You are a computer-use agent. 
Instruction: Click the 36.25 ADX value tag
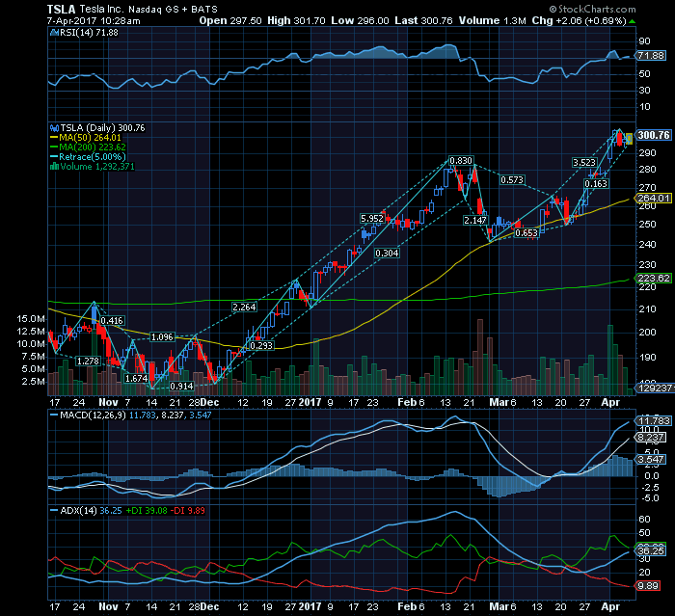[651, 551]
